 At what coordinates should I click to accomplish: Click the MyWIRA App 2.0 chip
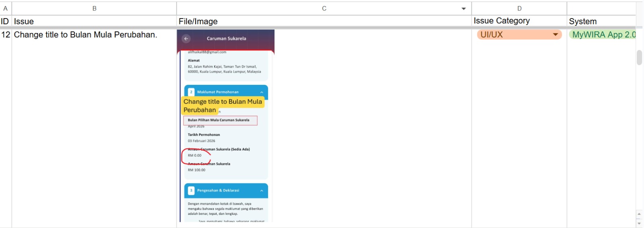[x=603, y=35]
